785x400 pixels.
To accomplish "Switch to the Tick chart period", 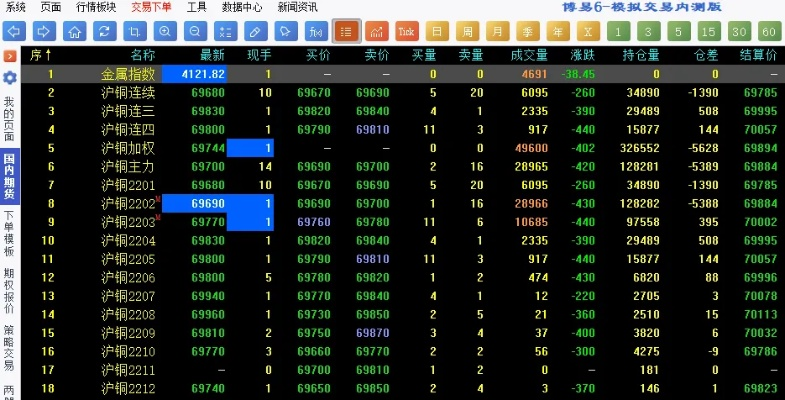I will [x=406, y=31].
